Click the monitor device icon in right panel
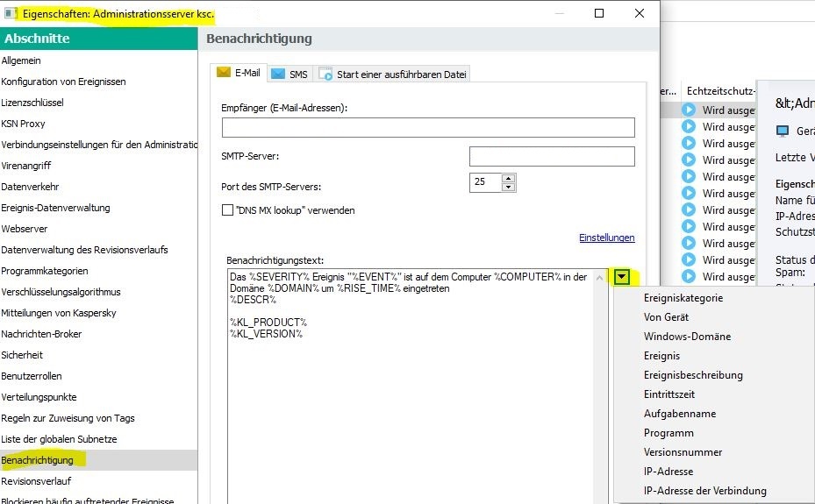The width and height of the screenshot is (815, 504). point(783,131)
